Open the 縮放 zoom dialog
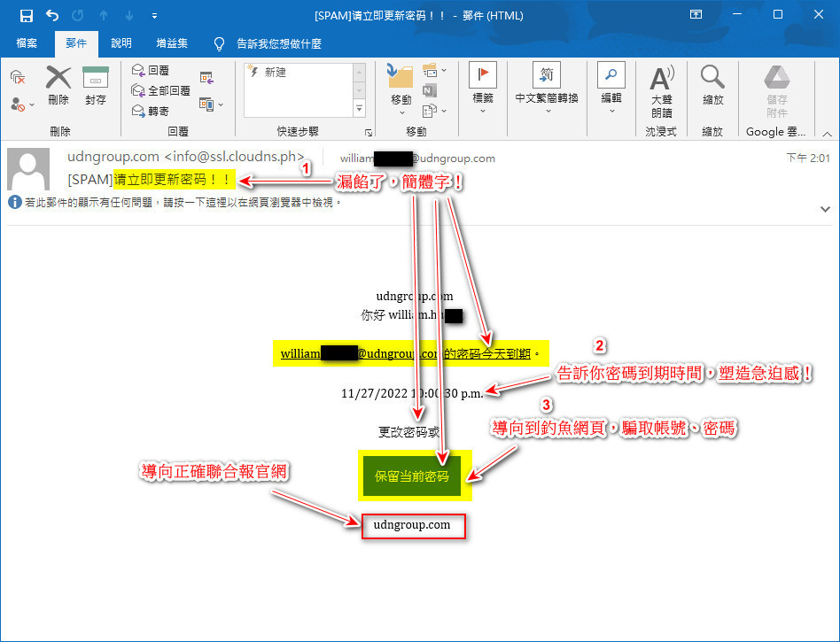Screen dimensions: 840x642 click(712, 86)
